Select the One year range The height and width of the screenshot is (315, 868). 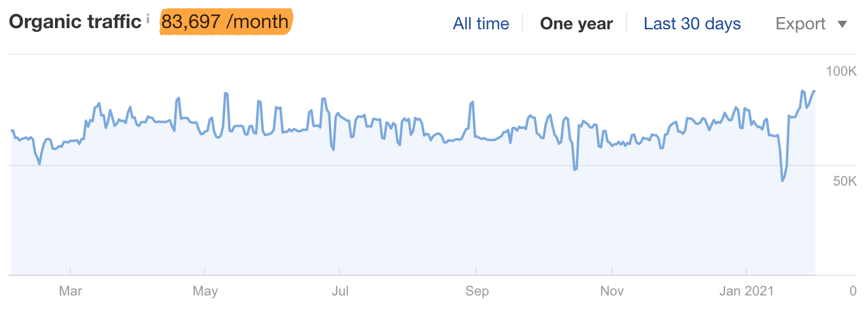point(576,24)
